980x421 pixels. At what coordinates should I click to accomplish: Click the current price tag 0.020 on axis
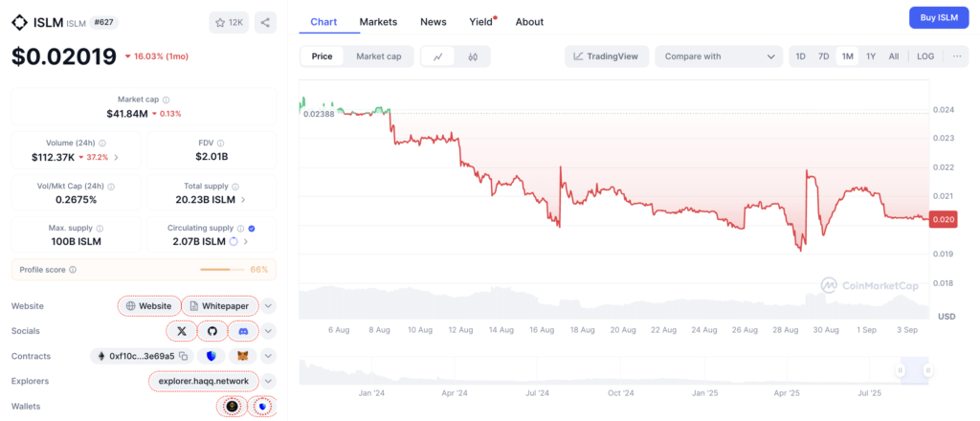(944, 219)
